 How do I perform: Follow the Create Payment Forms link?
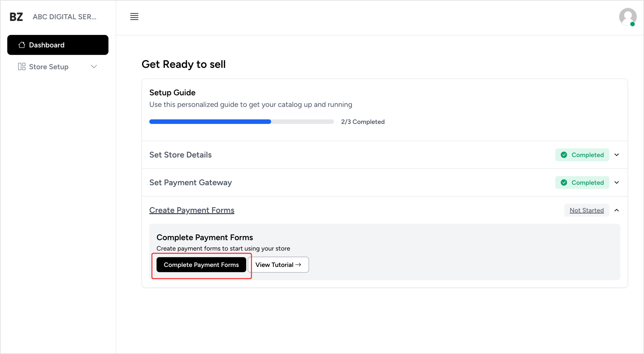point(192,210)
